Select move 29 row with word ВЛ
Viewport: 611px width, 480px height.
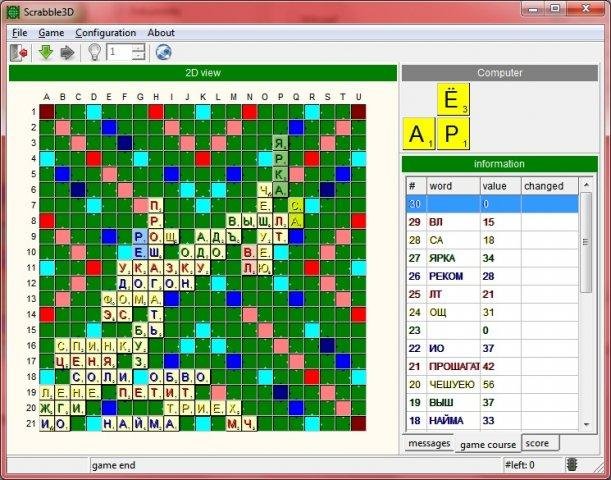pyautogui.click(x=492, y=222)
